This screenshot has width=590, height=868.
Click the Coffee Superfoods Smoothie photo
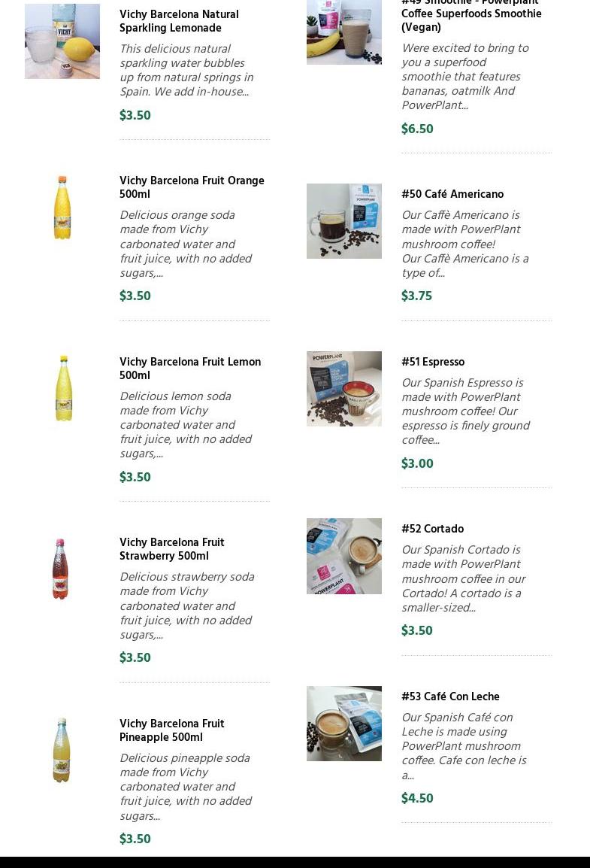click(x=343, y=32)
